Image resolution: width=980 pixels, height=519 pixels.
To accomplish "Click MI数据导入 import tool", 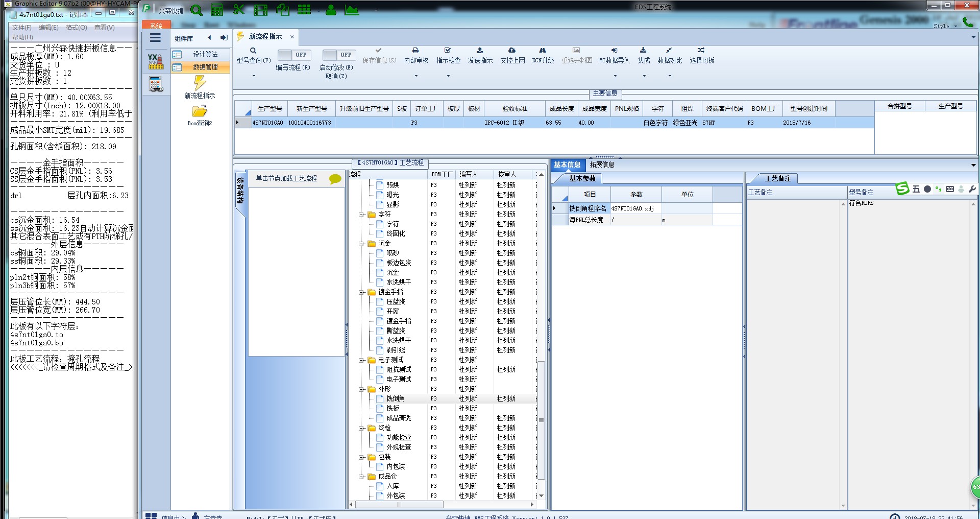I will click(615, 56).
